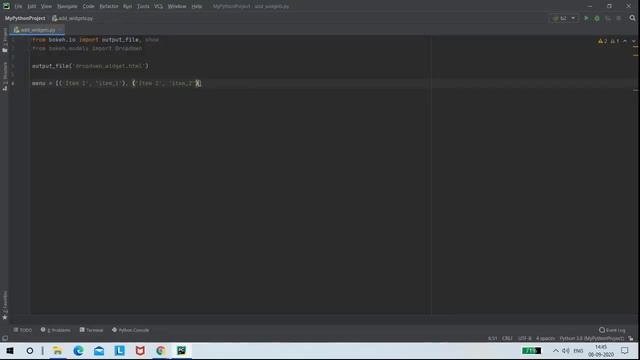The width and height of the screenshot is (640, 360).
Task: Open File Explorer from taskbar
Action: click(x=58, y=351)
